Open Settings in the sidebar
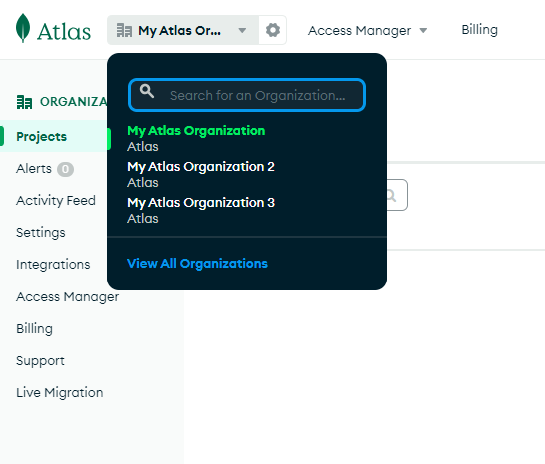This screenshot has height=464, width=545. click(x=41, y=233)
